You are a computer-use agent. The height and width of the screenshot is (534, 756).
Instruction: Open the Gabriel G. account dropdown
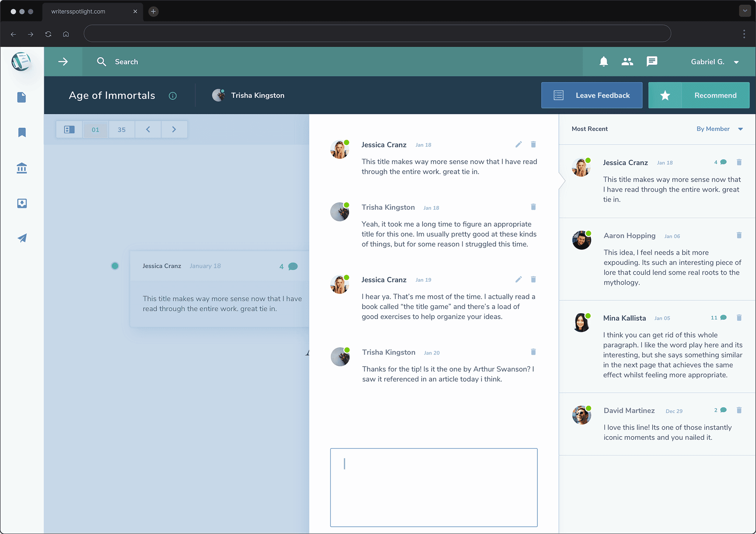(715, 62)
